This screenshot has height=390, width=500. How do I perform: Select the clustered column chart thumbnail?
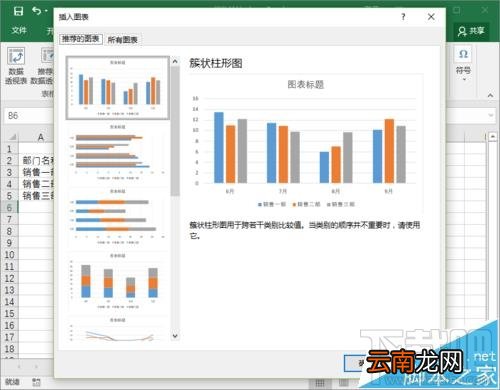pyautogui.click(x=118, y=88)
